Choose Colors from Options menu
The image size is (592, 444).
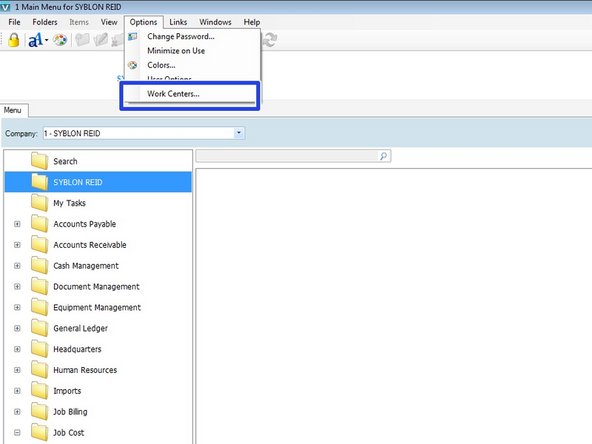(x=161, y=65)
